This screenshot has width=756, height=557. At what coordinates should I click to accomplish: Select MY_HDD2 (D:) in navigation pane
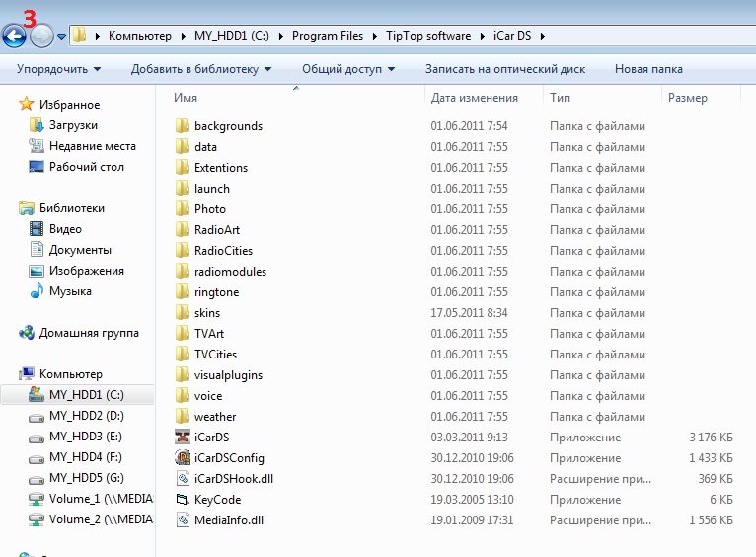tap(86, 416)
